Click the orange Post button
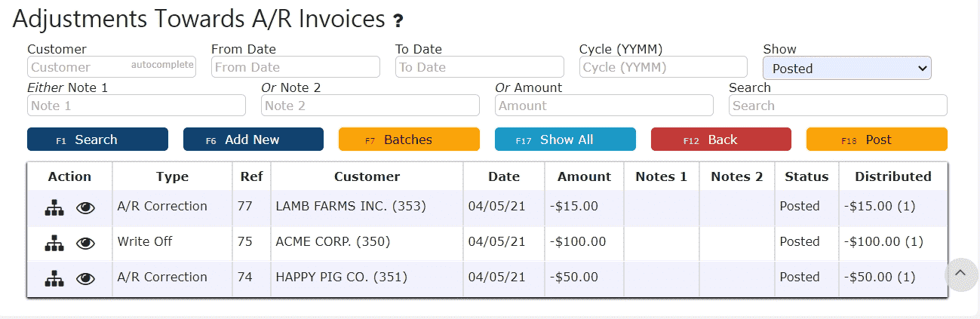Screen dimensions: 980x319 pos(877,140)
